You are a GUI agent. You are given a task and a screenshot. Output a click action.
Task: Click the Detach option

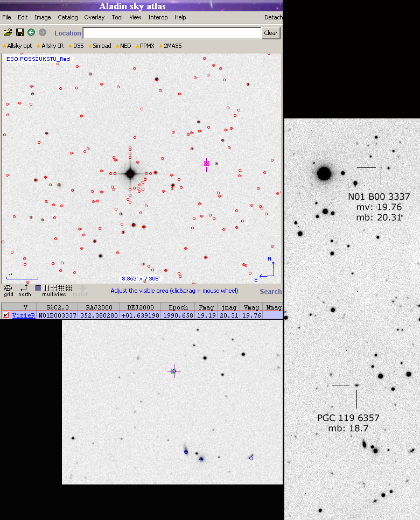273,17
